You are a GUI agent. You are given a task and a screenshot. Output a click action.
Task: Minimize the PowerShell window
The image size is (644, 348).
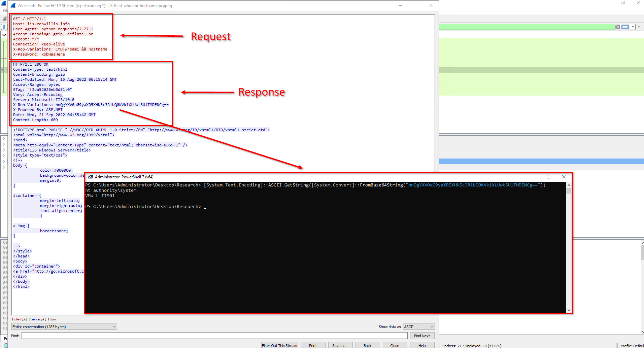533,177
